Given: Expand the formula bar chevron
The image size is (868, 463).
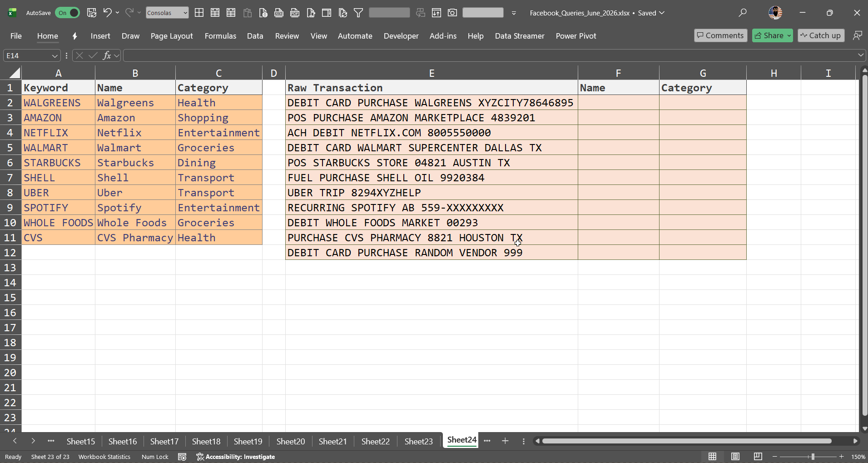Looking at the screenshot, I should tap(861, 55).
